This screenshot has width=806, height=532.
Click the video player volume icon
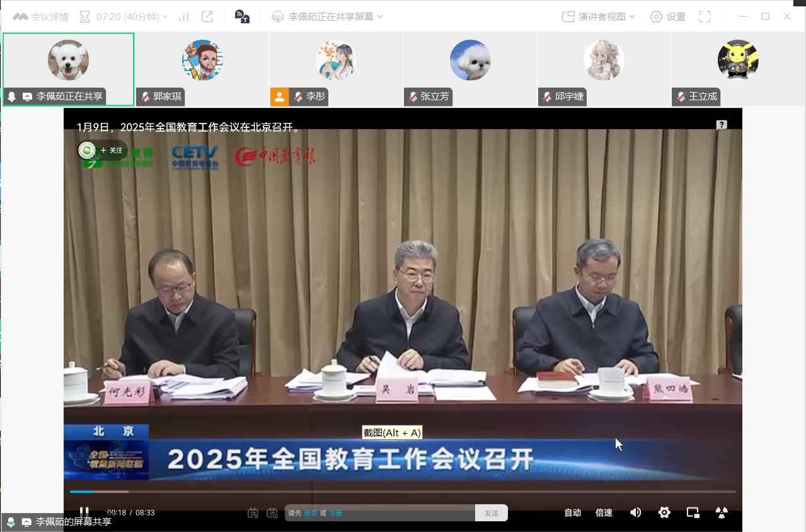[636, 512]
